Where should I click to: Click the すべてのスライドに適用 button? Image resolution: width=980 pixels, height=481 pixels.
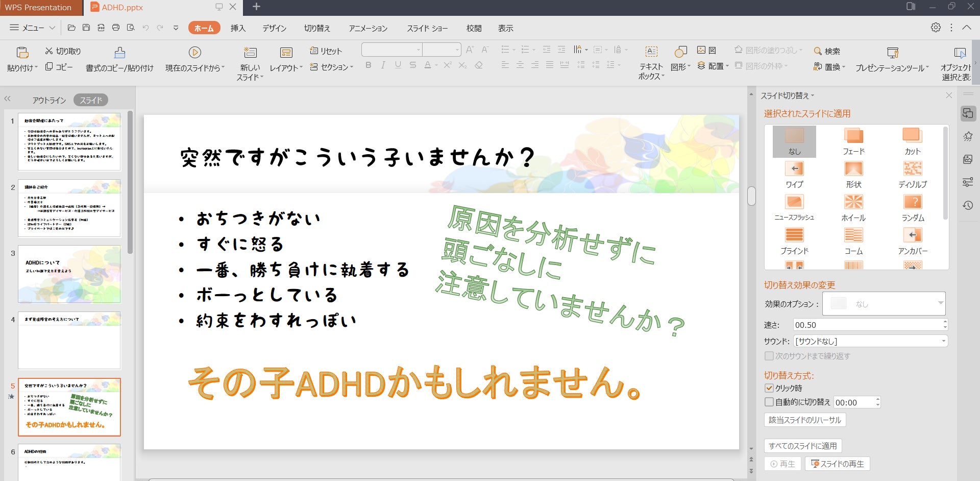point(802,446)
